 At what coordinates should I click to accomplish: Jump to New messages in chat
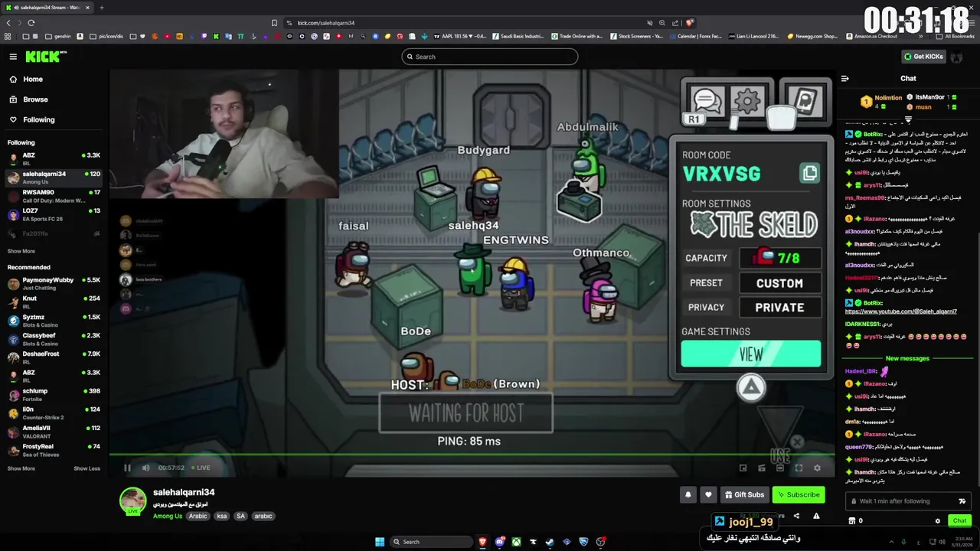click(907, 358)
